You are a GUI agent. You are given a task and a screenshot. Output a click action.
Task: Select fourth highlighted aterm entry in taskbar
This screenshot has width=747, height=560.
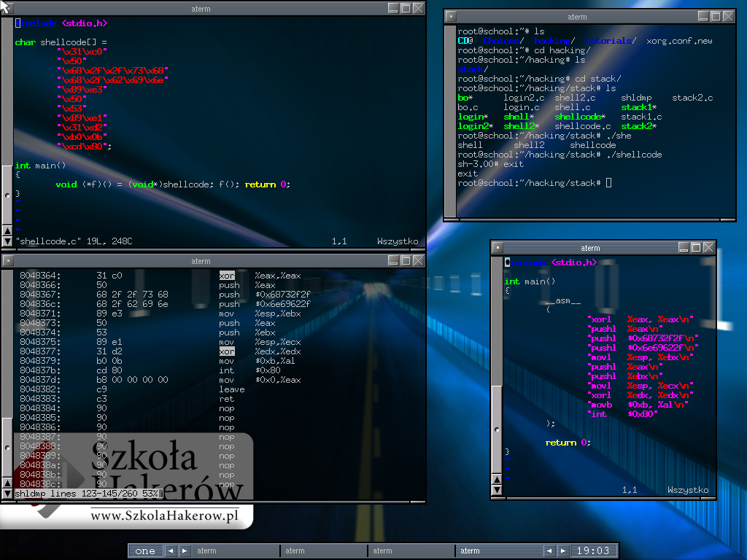pos(499,551)
